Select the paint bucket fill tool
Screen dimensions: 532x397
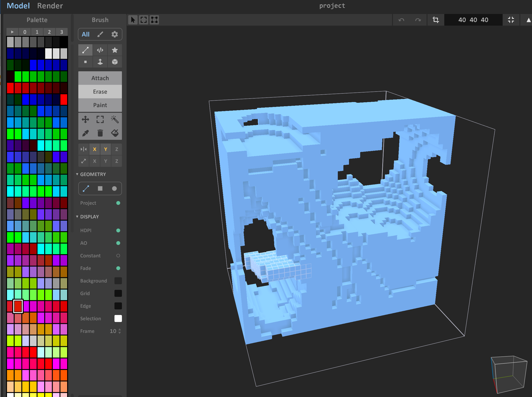click(115, 133)
